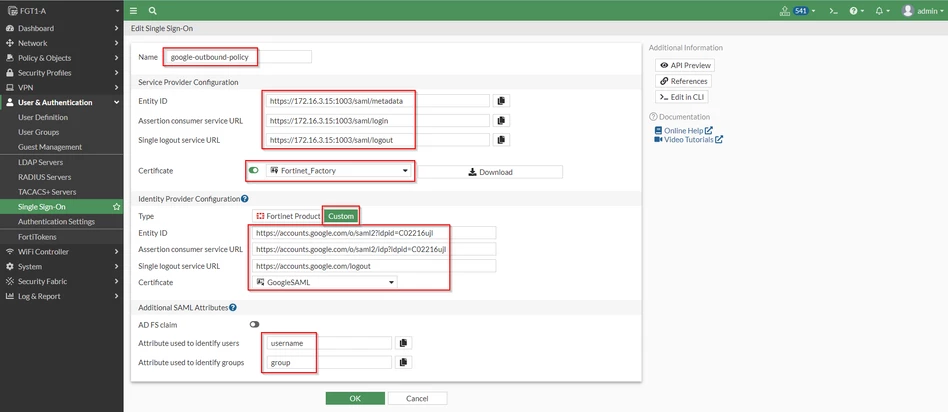Open User Groups page
948x412 pixels.
(39, 132)
